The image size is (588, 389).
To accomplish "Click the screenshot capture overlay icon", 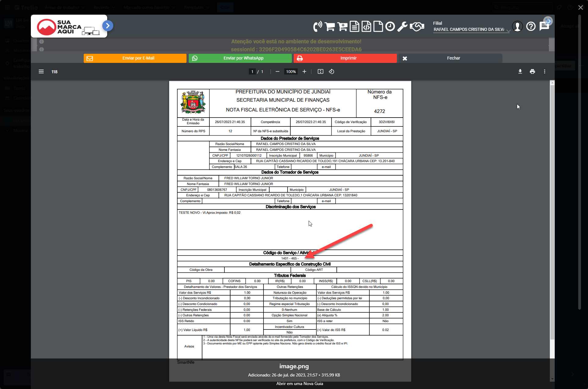I will tap(548, 21).
